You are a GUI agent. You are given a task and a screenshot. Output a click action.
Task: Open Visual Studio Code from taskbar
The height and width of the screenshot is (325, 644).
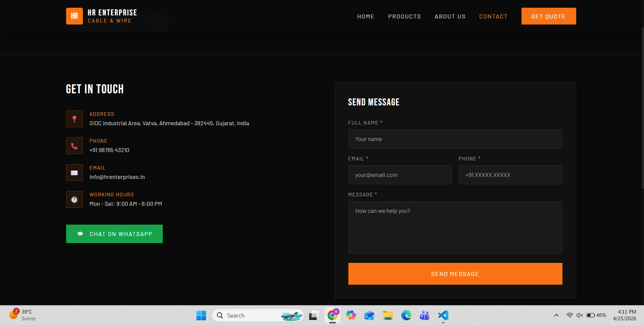tap(443, 315)
